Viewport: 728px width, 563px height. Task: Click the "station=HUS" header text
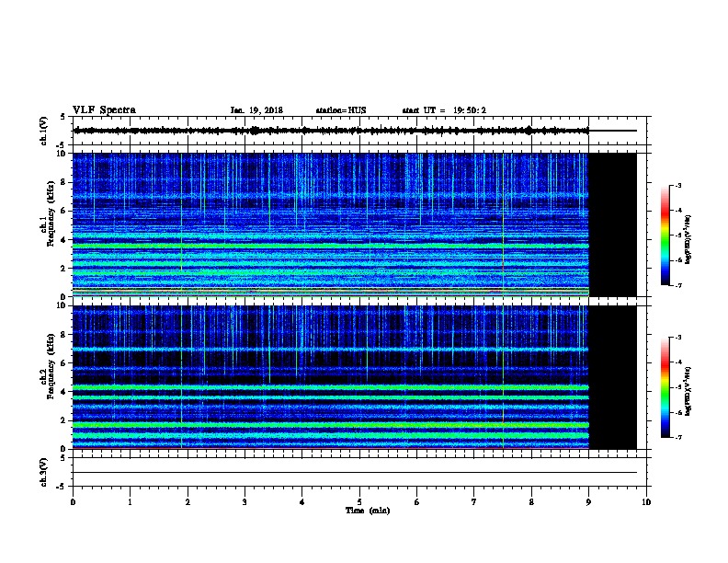[x=341, y=110]
